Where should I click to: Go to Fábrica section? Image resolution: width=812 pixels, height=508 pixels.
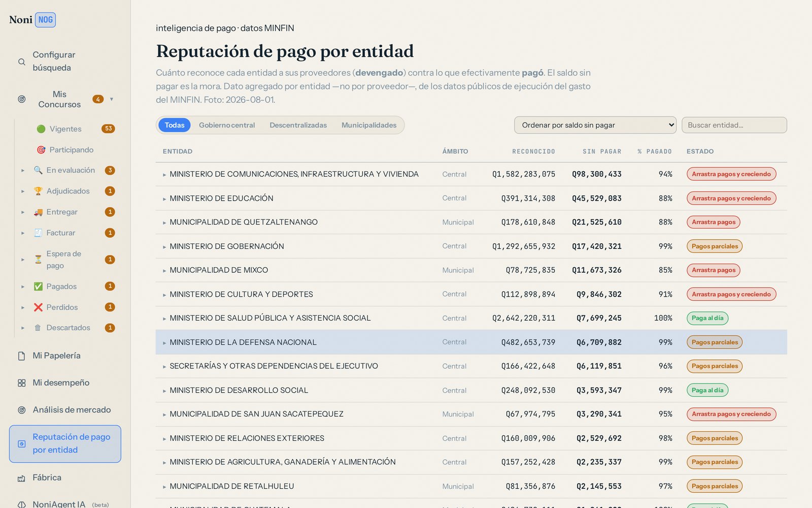tap(65, 478)
